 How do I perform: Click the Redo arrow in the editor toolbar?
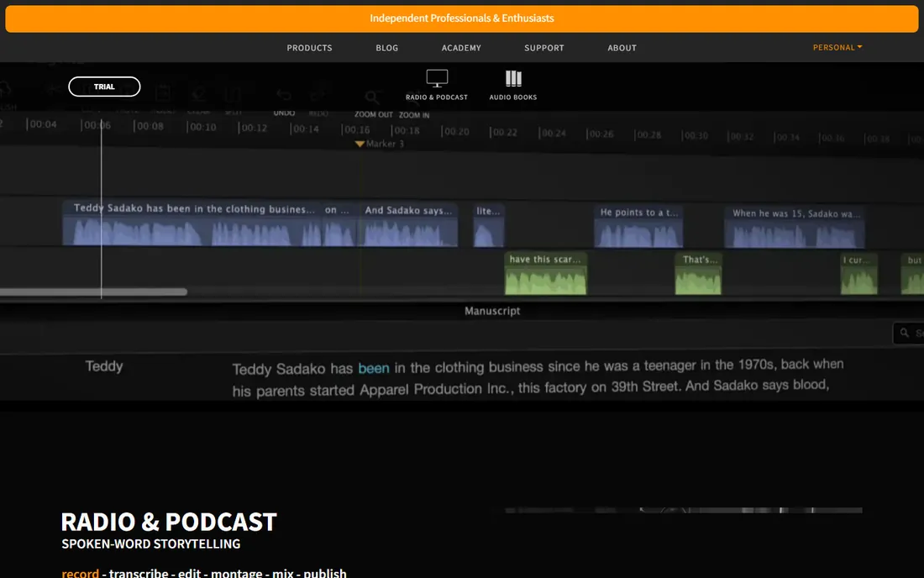[x=318, y=96]
